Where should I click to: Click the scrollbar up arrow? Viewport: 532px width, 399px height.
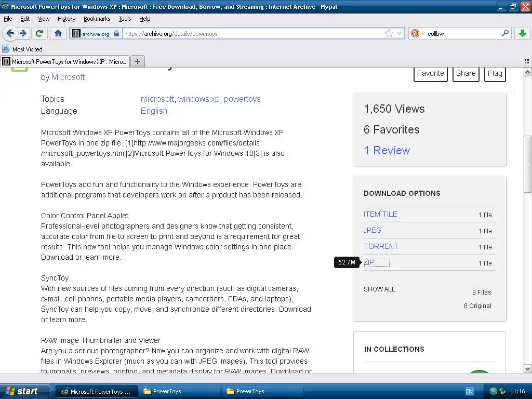click(x=527, y=72)
